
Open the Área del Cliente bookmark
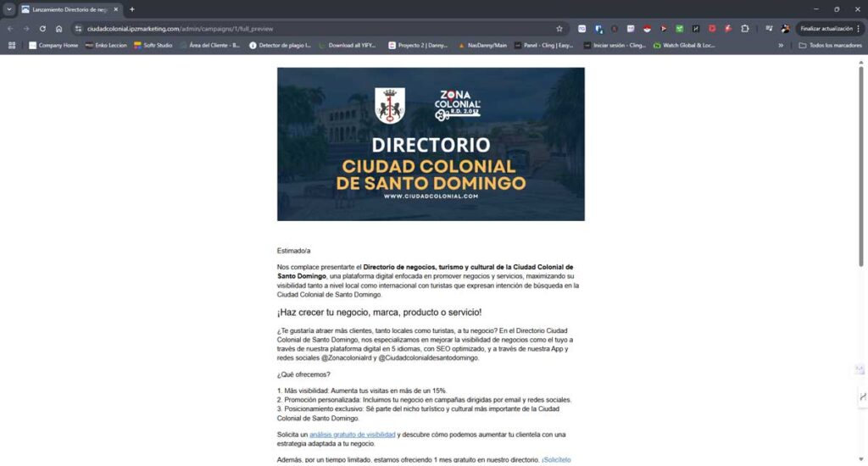pos(210,46)
